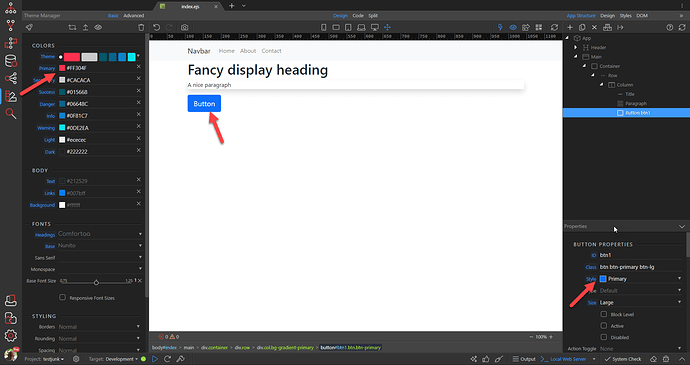The height and width of the screenshot is (365, 690).
Task: Open the Database Manager in left sidebar
Action: click(11, 61)
